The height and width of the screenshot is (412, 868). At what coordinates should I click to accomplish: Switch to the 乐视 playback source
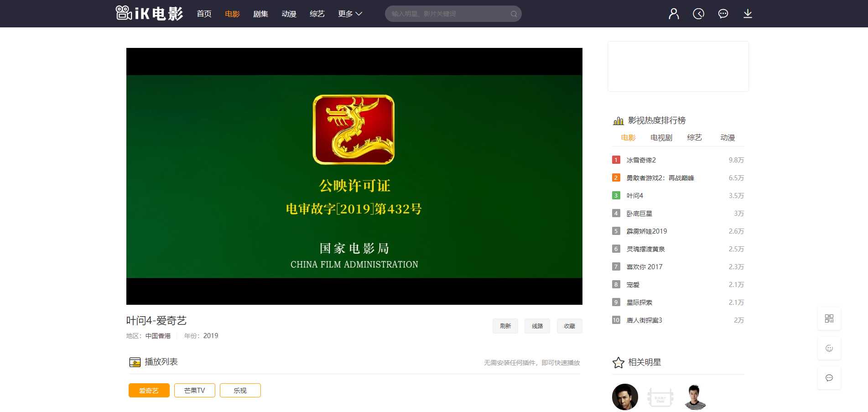click(x=240, y=390)
